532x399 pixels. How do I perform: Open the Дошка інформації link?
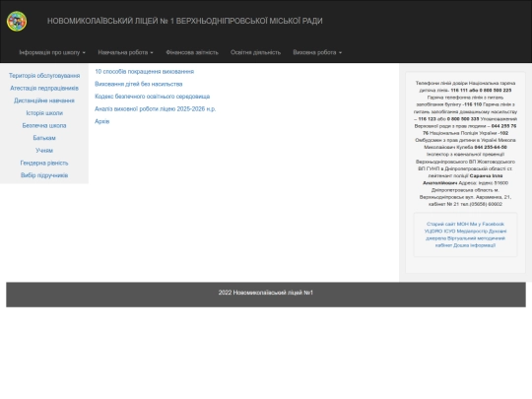475,245
